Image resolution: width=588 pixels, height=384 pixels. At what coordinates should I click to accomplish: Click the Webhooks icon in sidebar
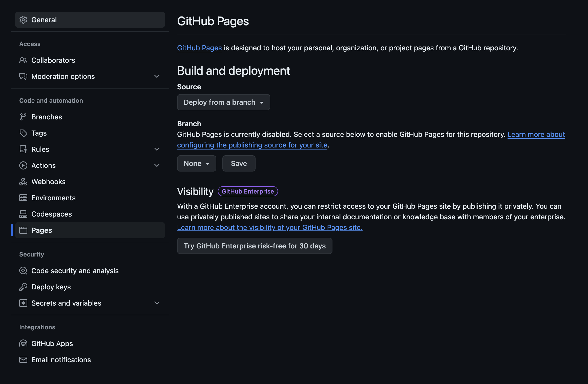pyautogui.click(x=23, y=182)
